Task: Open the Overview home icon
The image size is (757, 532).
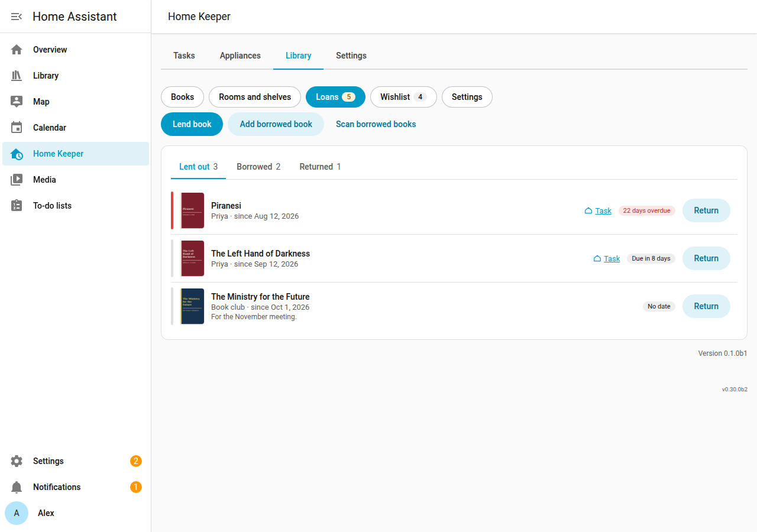Action: (17, 50)
